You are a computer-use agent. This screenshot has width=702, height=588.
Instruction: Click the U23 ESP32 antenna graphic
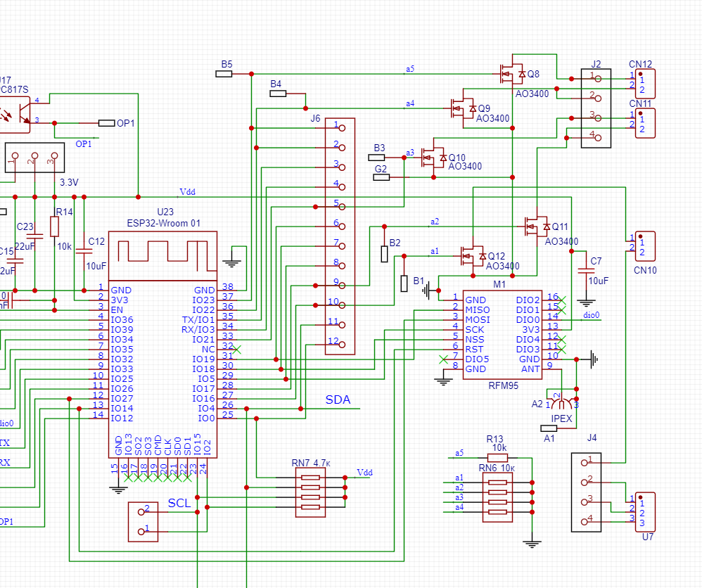[x=163, y=256]
